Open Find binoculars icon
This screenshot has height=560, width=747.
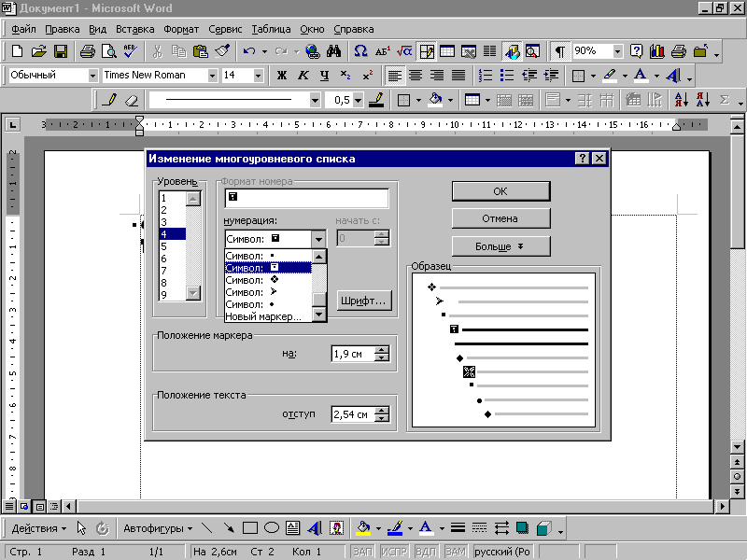[x=333, y=51]
